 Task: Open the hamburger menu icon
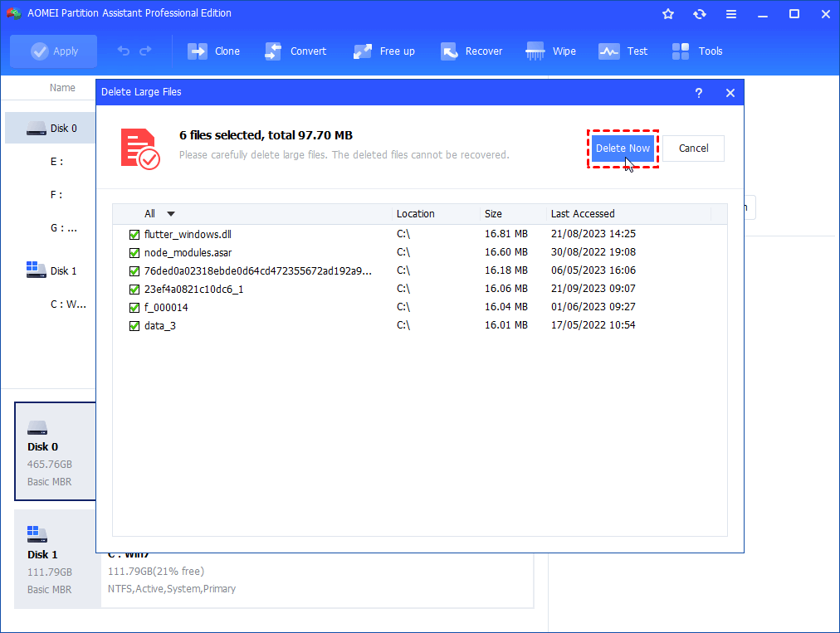[731, 14]
